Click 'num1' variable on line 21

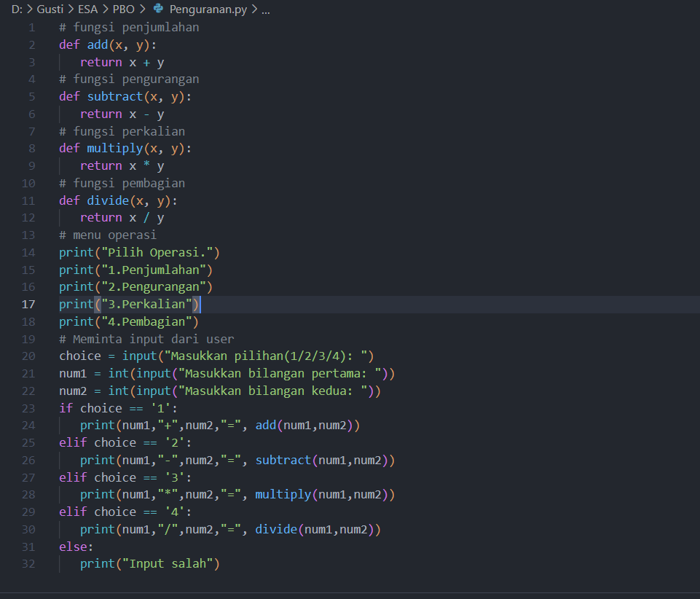74,374
